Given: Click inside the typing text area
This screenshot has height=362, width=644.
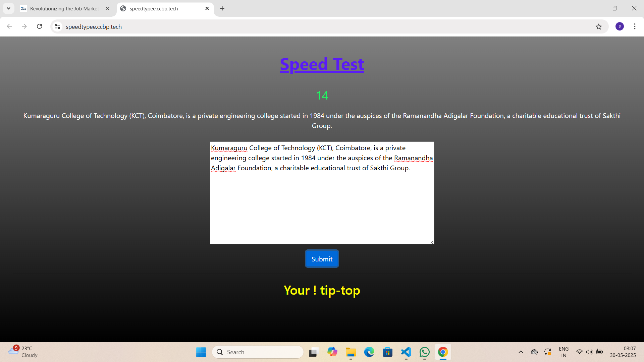Looking at the screenshot, I should coord(322,208).
